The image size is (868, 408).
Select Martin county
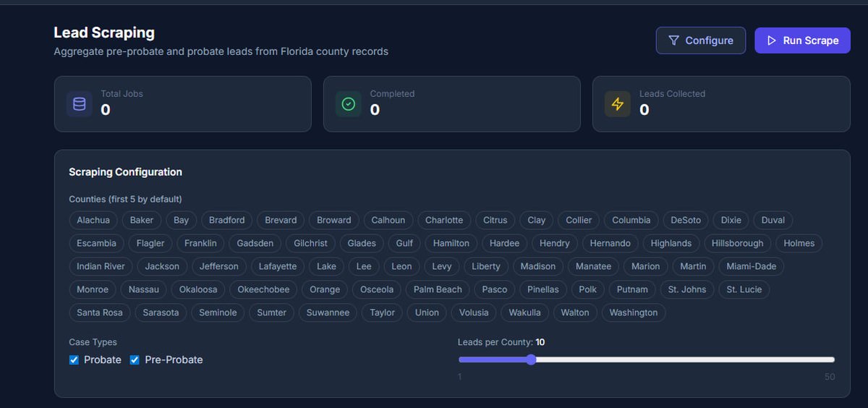[x=693, y=266]
